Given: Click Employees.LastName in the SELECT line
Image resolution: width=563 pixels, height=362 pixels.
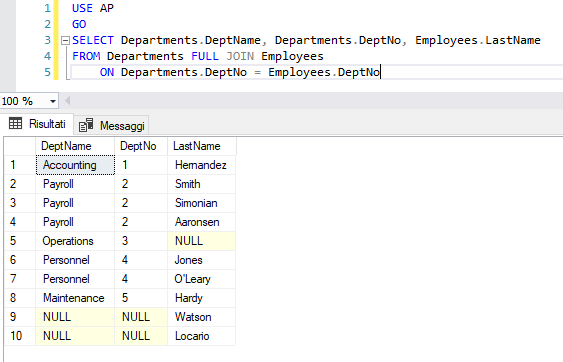Looking at the screenshot, I should (478, 40).
